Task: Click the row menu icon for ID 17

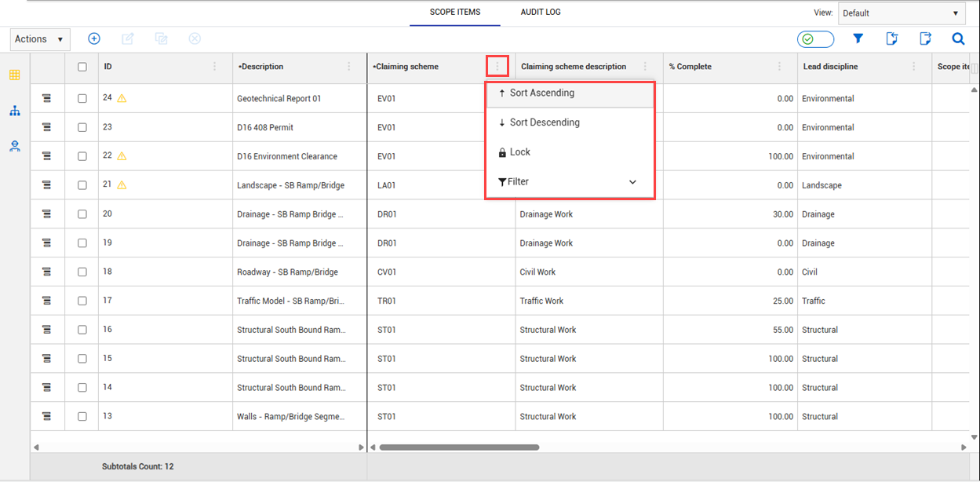Action: (46, 301)
